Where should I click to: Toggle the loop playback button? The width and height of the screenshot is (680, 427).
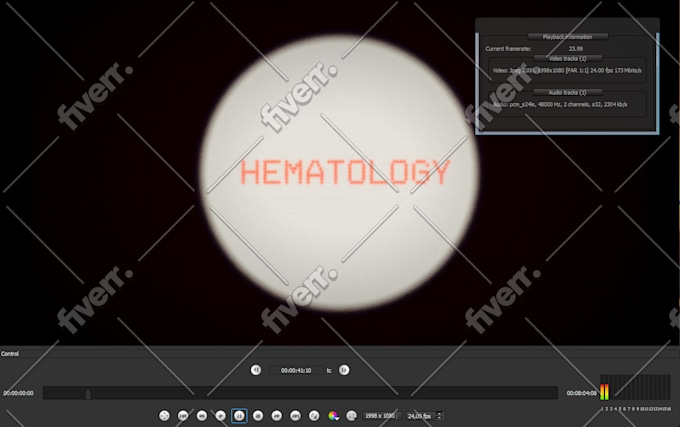(x=314, y=416)
